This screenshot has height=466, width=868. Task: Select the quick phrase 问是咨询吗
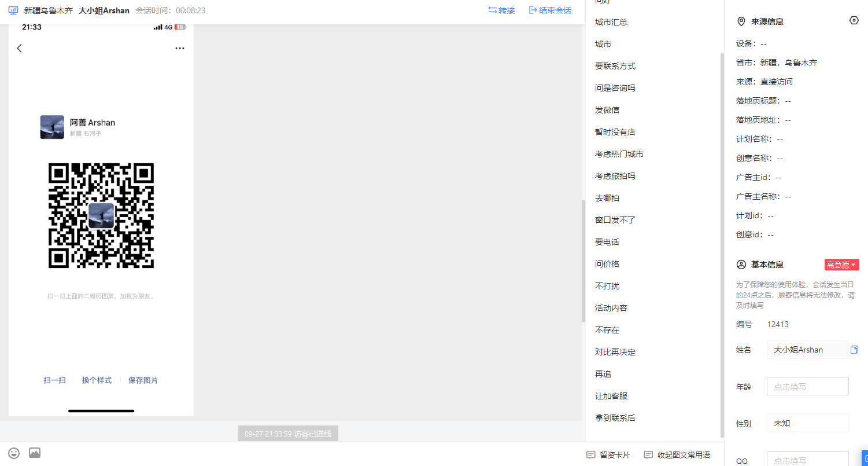tap(615, 88)
